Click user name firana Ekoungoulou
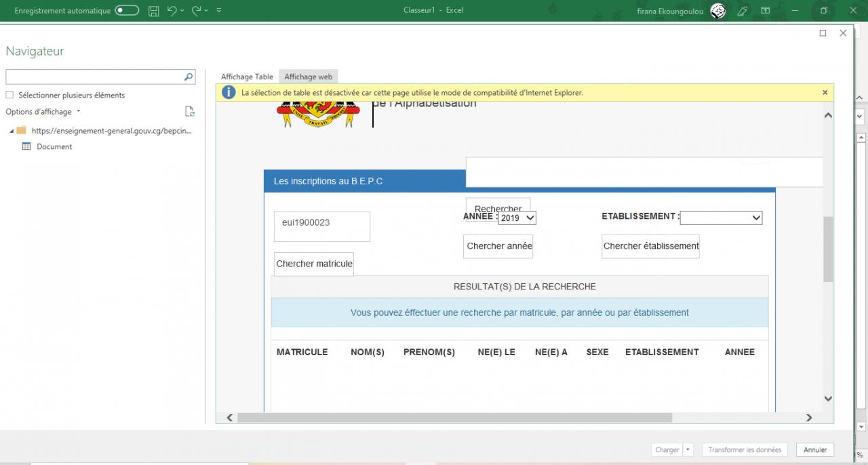Viewport: 868px width, 465px height. tap(671, 11)
